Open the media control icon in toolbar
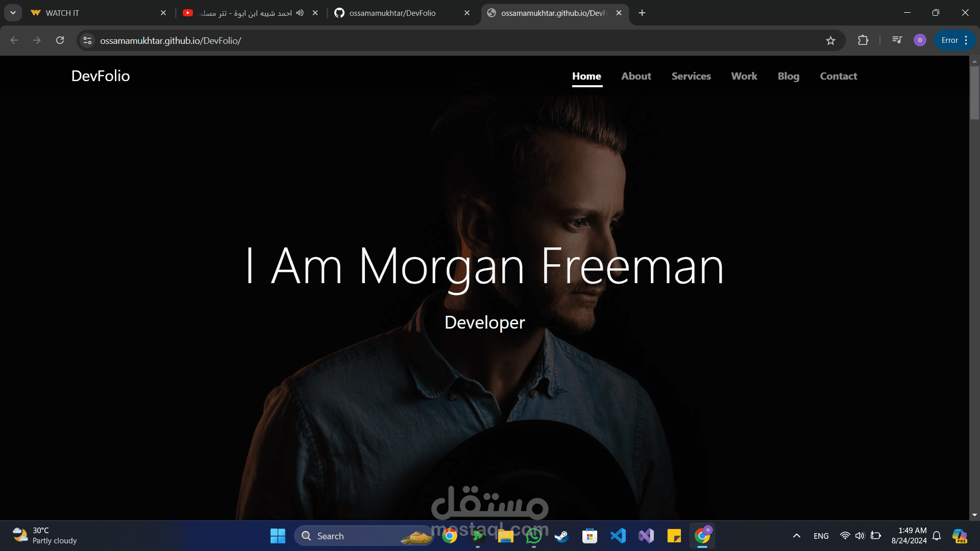The height and width of the screenshot is (551, 980). coord(897,40)
